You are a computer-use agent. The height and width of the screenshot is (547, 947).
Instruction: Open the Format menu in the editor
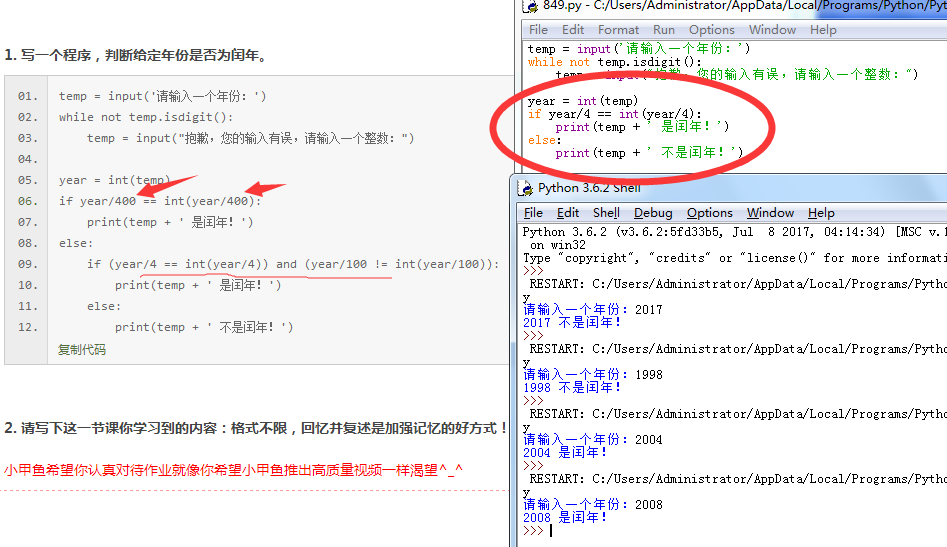[x=618, y=30]
